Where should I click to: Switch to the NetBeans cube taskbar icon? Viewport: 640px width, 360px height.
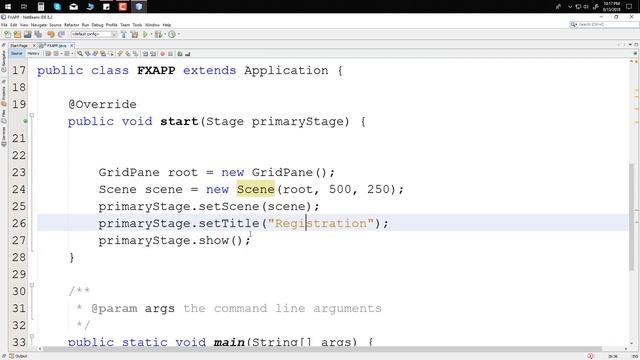(x=139, y=7)
